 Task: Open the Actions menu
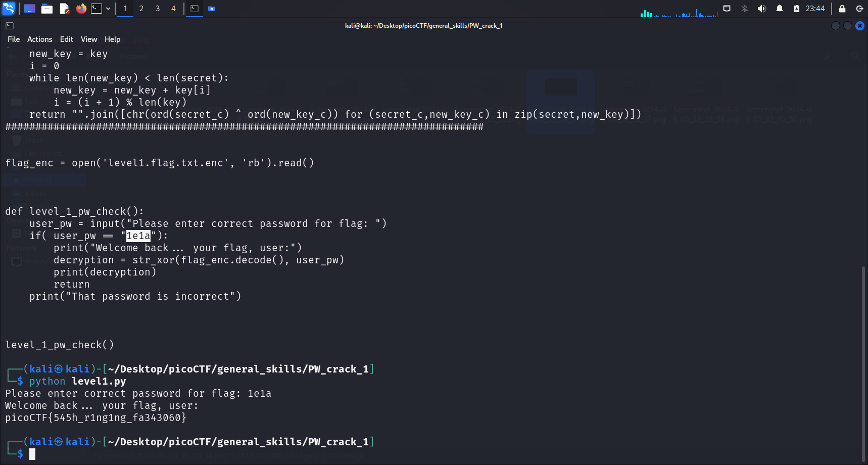(39, 39)
